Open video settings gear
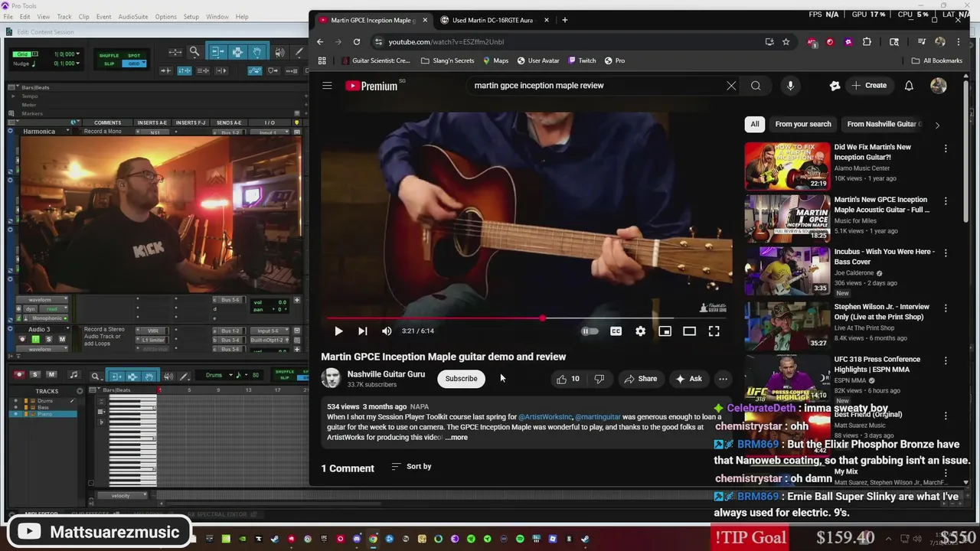The image size is (980, 551). [x=640, y=331]
